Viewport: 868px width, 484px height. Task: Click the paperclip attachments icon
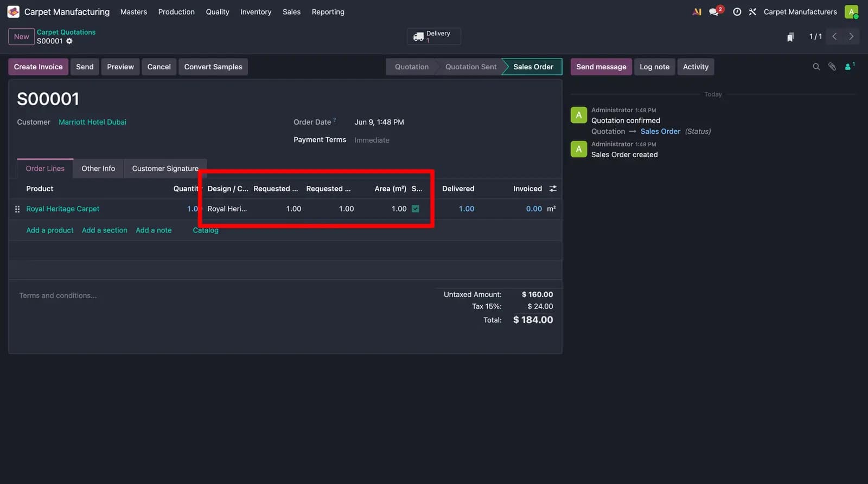click(832, 67)
